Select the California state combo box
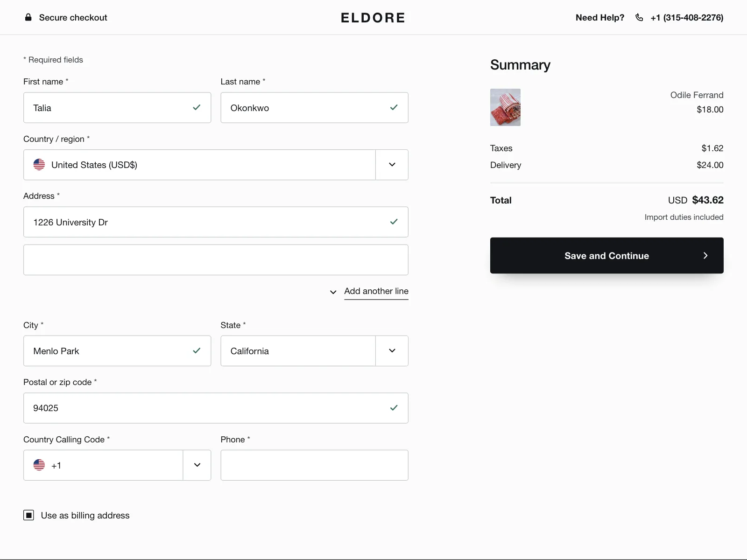The image size is (747, 560). click(314, 351)
